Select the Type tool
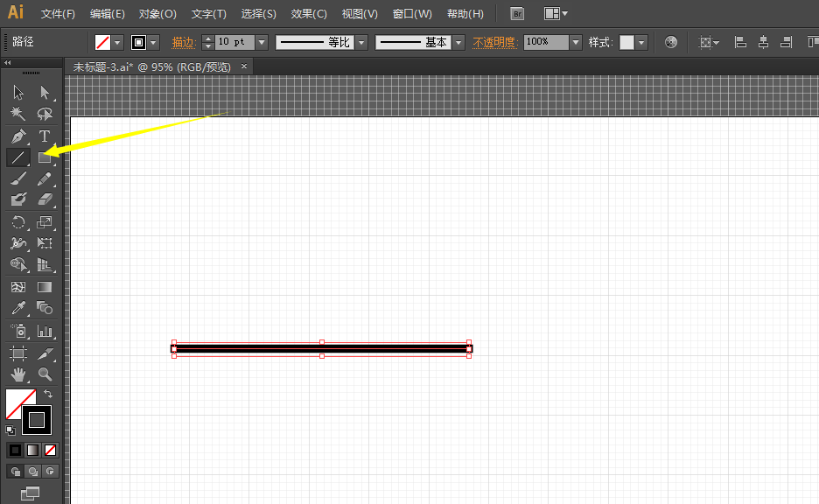 pyautogui.click(x=45, y=136)
